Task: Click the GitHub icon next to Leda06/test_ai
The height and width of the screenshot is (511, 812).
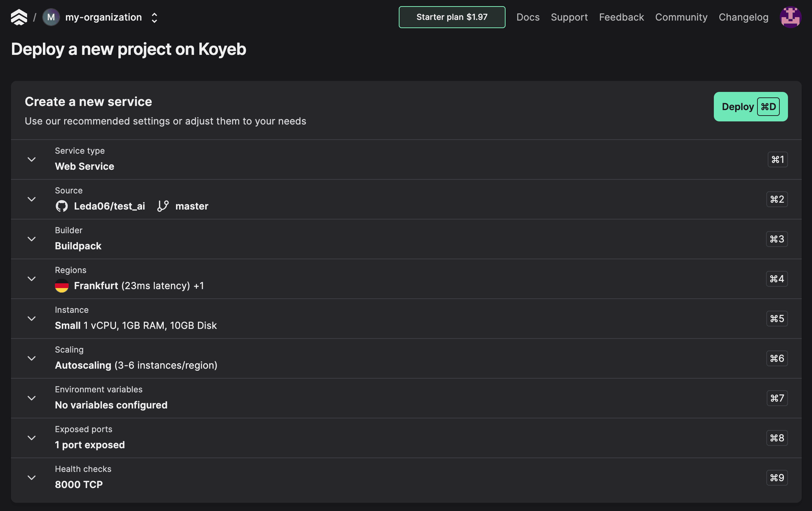Action: point(61,206)
